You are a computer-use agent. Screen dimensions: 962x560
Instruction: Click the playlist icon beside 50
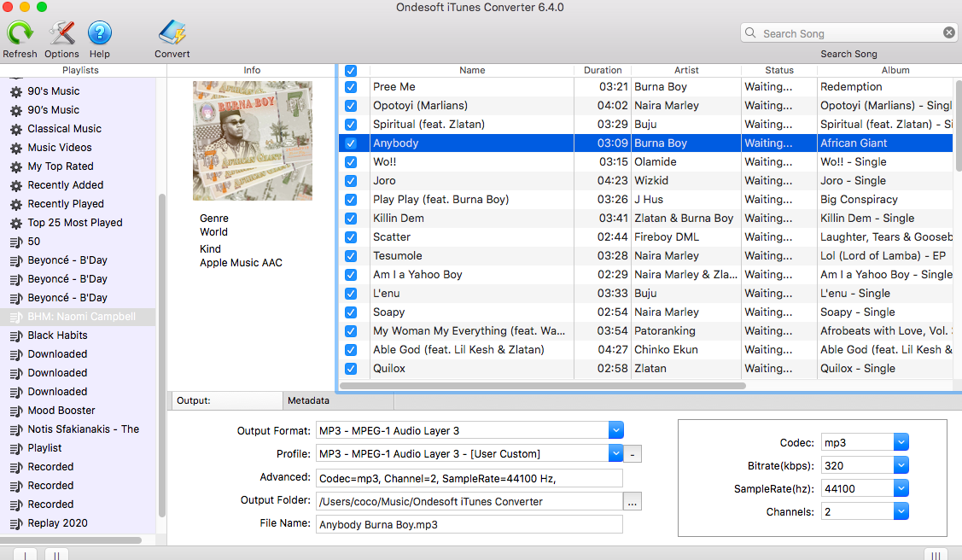(x=16, y=242)
